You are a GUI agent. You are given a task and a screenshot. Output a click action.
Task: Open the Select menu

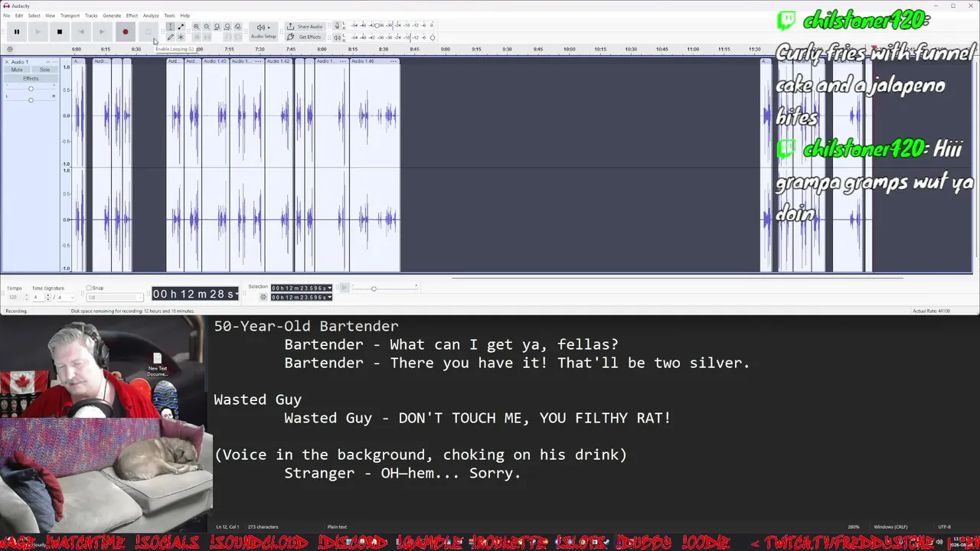34,15
